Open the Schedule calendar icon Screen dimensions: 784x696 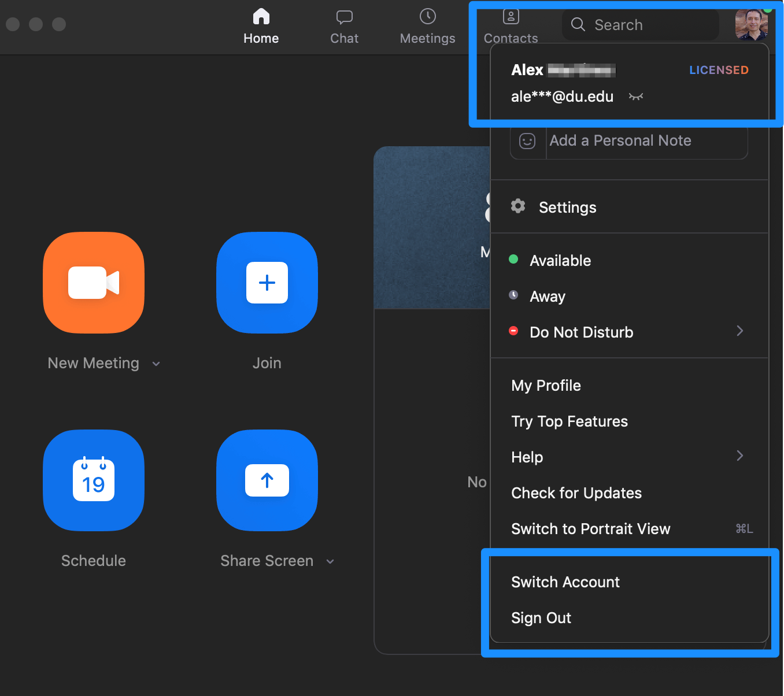point(94,480)
